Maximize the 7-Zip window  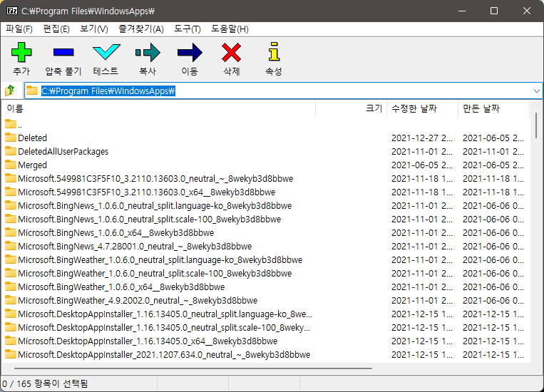pyautogui.click(x=494, y=11)
